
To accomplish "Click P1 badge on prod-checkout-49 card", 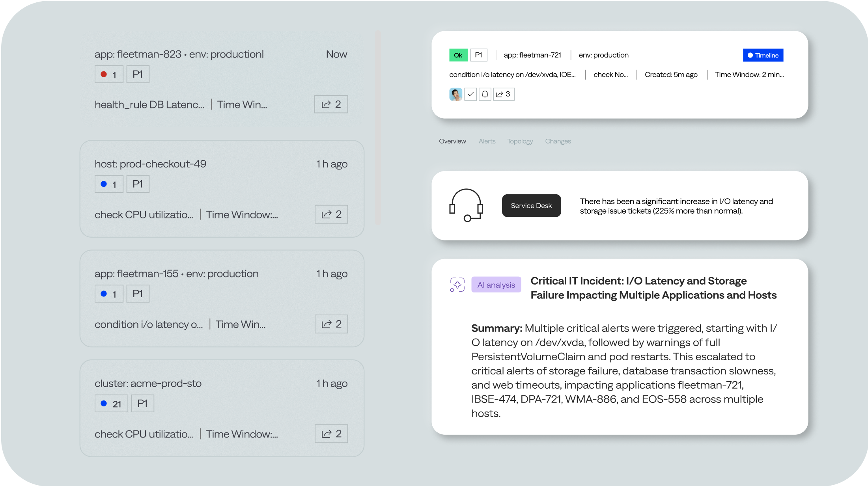I will tap(138, 184).
